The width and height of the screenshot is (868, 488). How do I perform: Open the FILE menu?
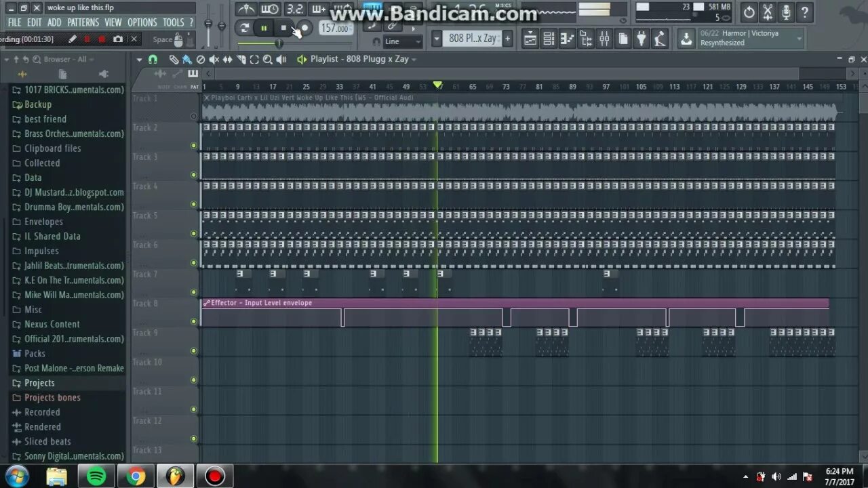coord(14,22)
